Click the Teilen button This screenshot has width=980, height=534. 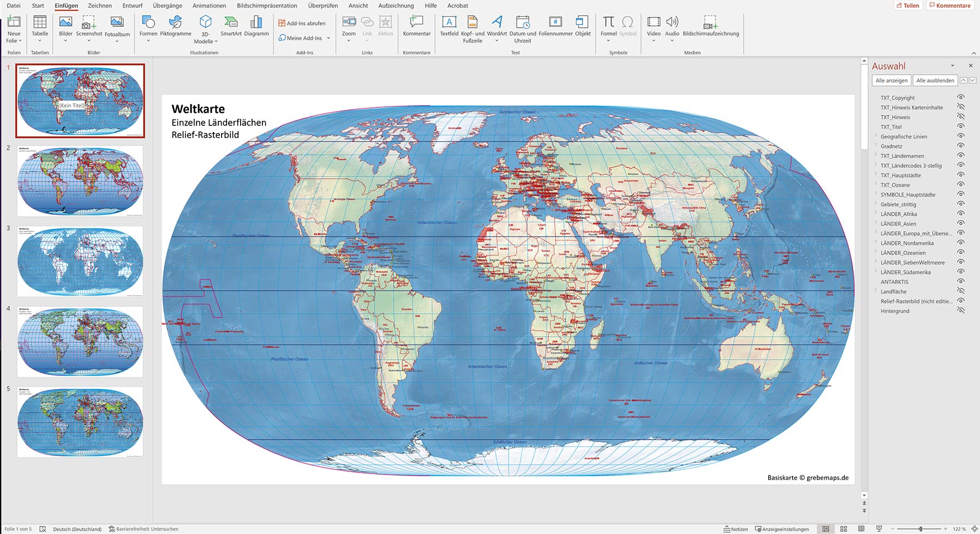(x=908, y=5)
